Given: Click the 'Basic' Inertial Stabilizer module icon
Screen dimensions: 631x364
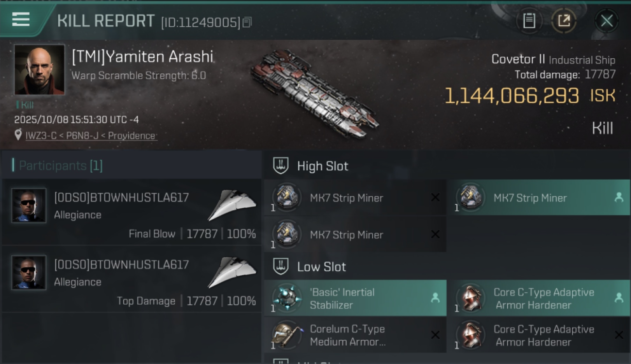Looking at the screenshot, I should [x=287, y=298].
